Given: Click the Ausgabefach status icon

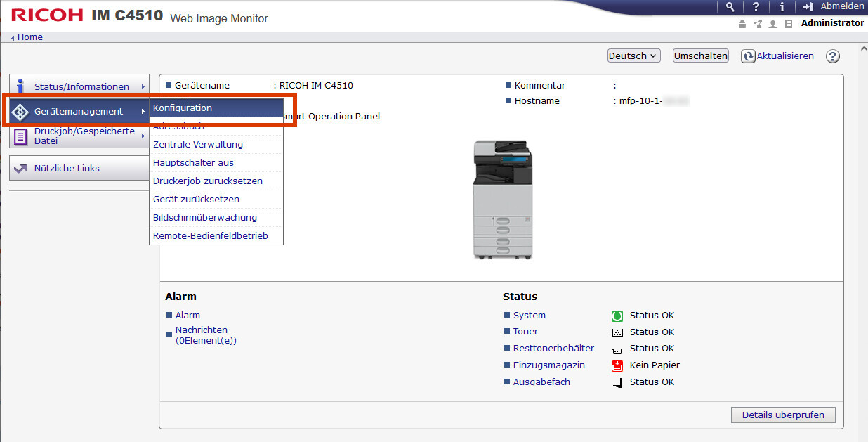Looking at the screenshot, I should 617,383.
